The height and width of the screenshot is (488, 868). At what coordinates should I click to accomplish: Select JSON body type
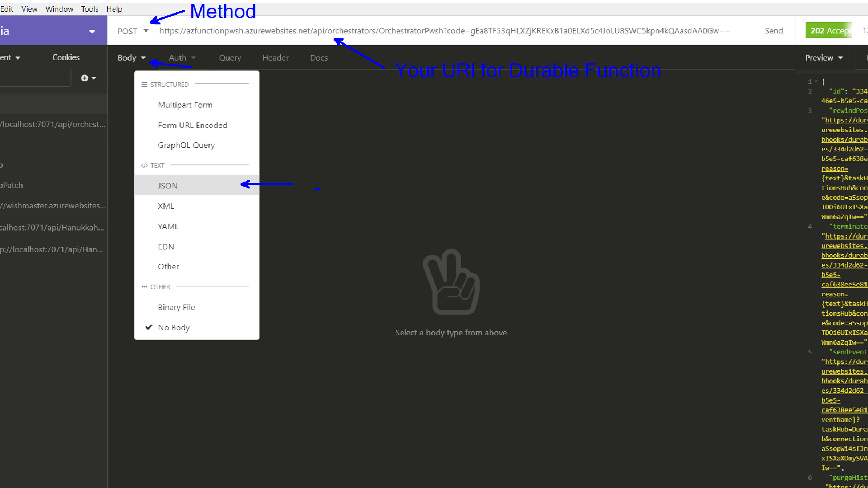click(168, 186)
